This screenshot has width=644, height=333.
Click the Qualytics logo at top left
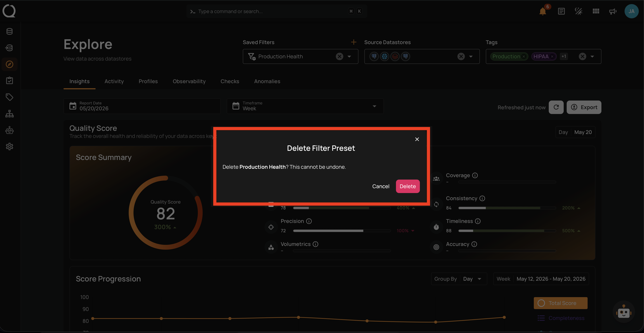point(9,11)
